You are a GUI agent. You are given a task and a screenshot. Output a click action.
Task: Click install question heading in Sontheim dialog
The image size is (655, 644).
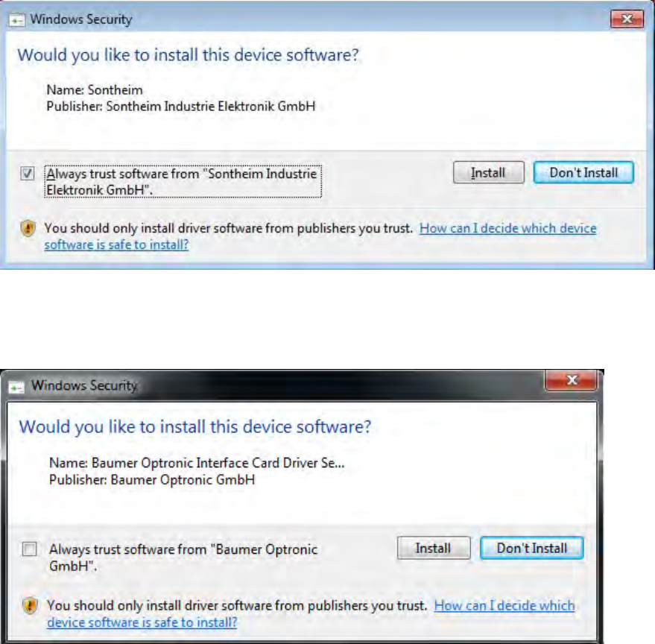[x=188, y=55]
